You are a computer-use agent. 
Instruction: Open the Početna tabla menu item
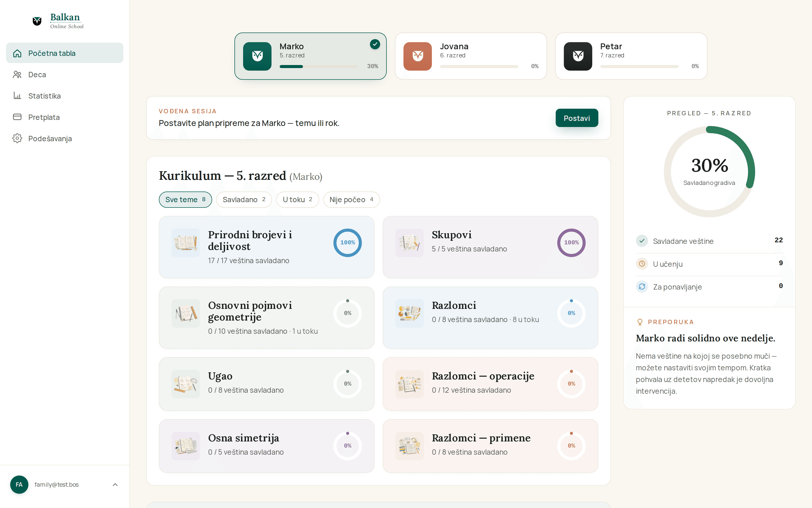tap(64, 53)
